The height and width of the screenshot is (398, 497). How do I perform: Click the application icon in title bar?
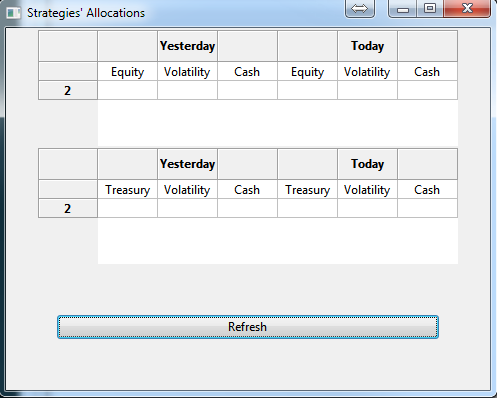13,13
